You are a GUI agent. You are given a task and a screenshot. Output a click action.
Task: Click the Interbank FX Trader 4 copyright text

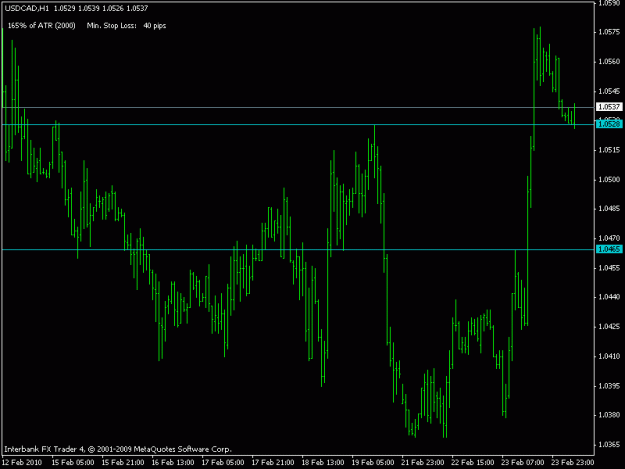pos(118,449)
